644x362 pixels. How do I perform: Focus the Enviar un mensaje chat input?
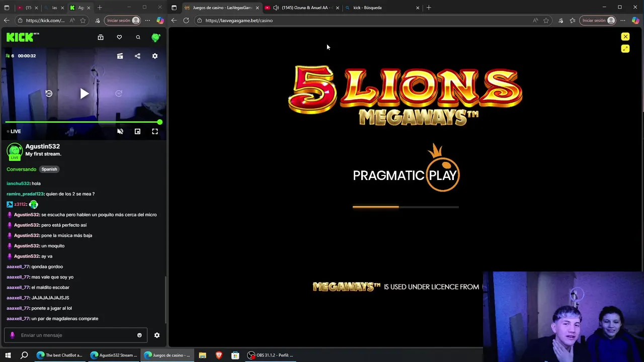pos(75,335)
